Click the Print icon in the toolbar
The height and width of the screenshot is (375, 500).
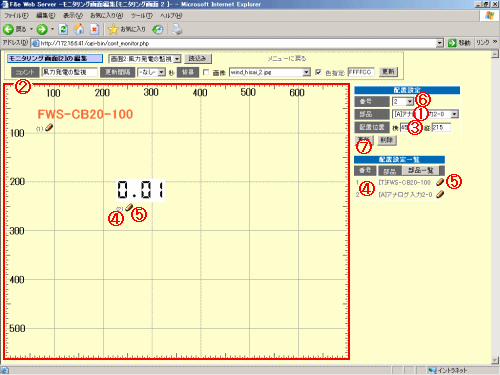coord(177,29)
